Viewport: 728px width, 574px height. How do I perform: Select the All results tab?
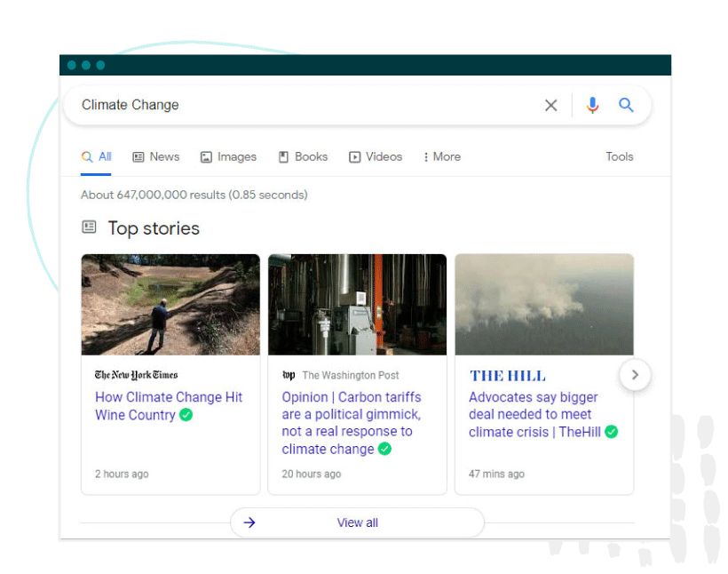click(x=96, y=157)
